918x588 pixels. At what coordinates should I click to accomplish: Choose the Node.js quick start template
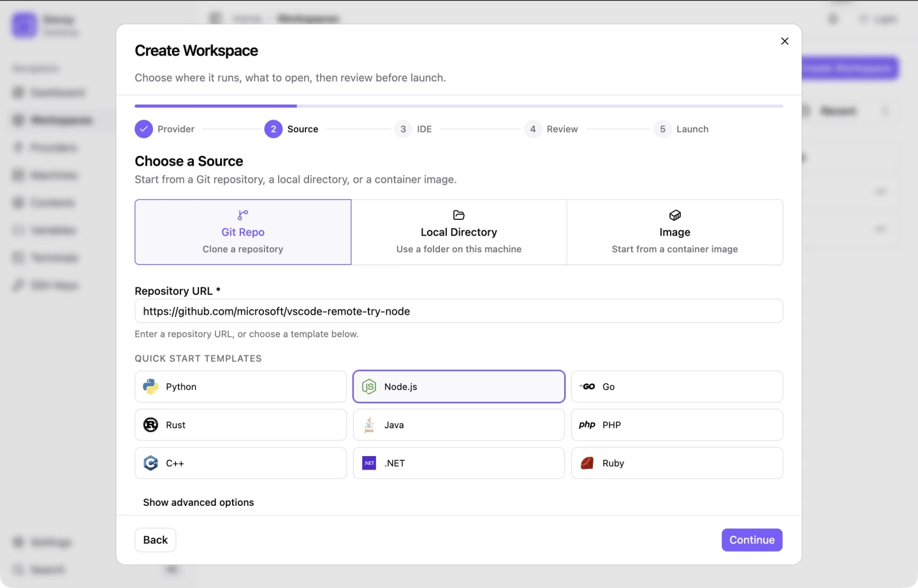[x=459, y=387]
